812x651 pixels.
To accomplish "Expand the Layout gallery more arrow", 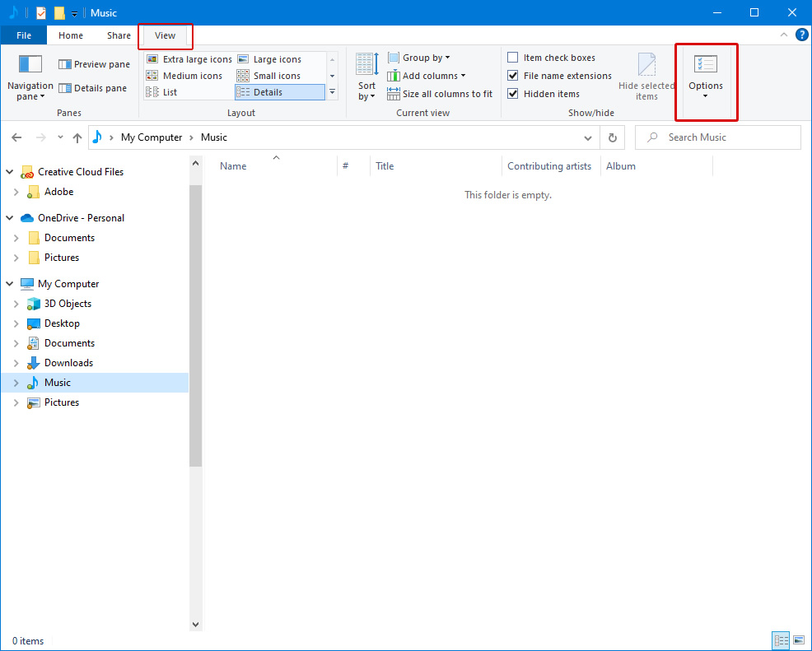I will [333, 92].
